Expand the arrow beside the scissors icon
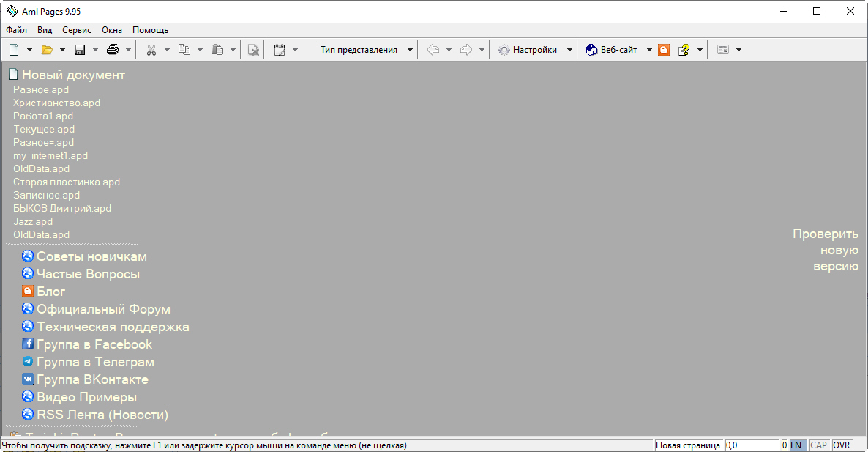Viewport: 868px width, 452px height. pos(167,50)
